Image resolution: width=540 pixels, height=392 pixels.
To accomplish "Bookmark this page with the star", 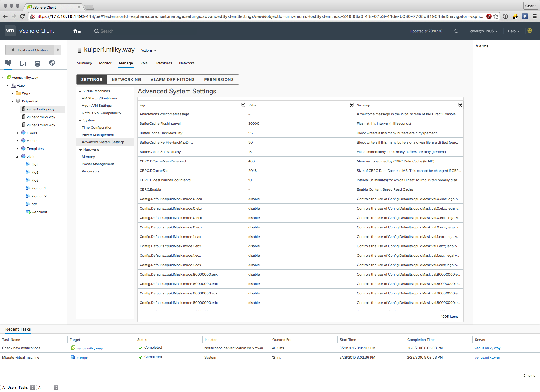I will pos(496,16).
